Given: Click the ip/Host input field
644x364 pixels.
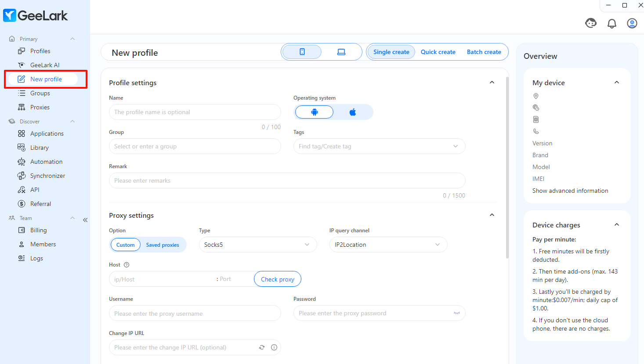Looking at the screenshot, I should tap(162, 279).
